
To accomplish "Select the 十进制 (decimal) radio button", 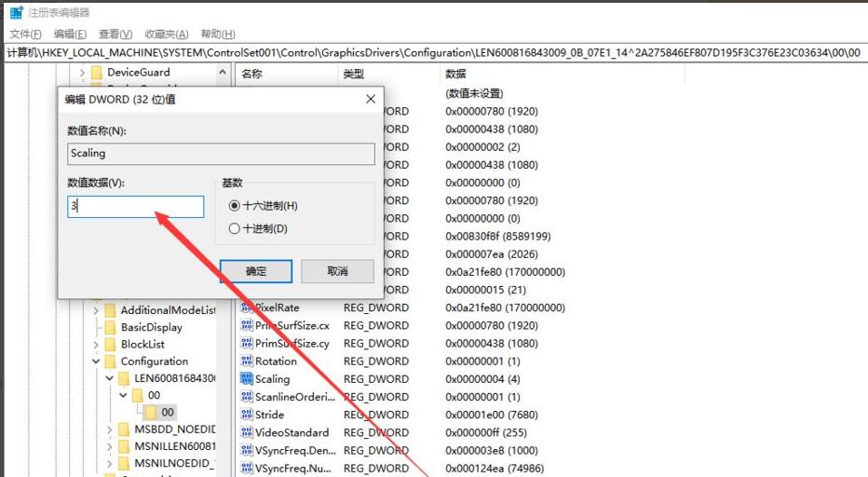I will point(234,229).
